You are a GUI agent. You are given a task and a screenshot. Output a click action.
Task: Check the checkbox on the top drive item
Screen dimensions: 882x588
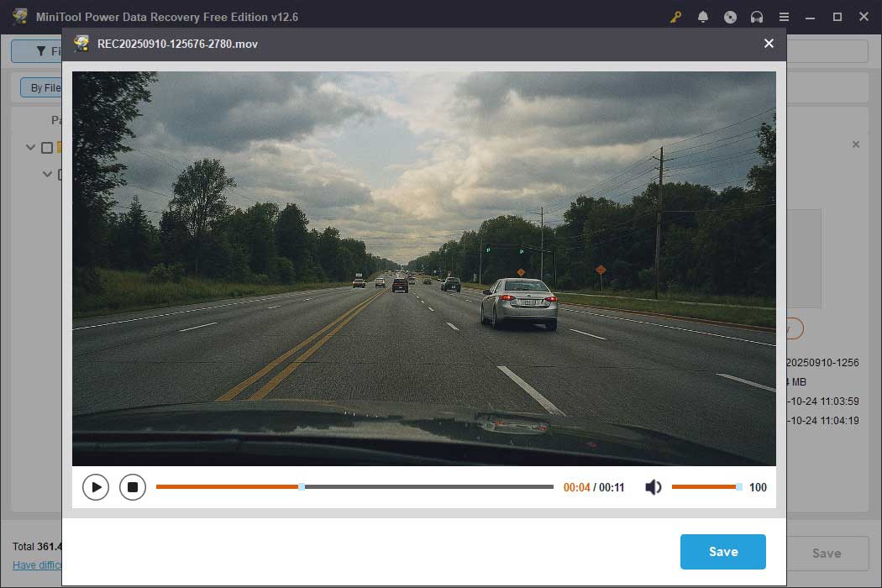pos(46,147)
